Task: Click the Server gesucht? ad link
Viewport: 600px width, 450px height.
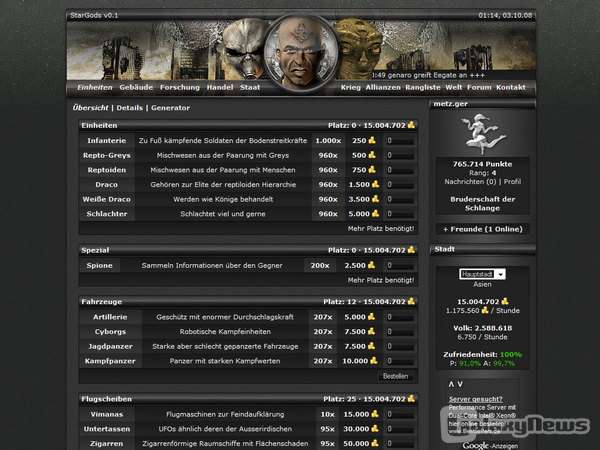Action: point(476,399)
